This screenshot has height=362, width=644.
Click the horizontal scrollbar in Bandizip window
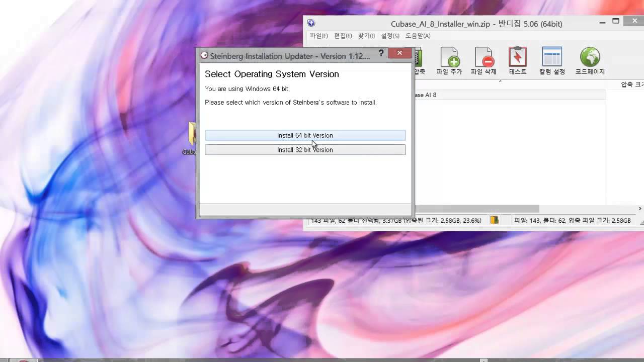point(476,209)
